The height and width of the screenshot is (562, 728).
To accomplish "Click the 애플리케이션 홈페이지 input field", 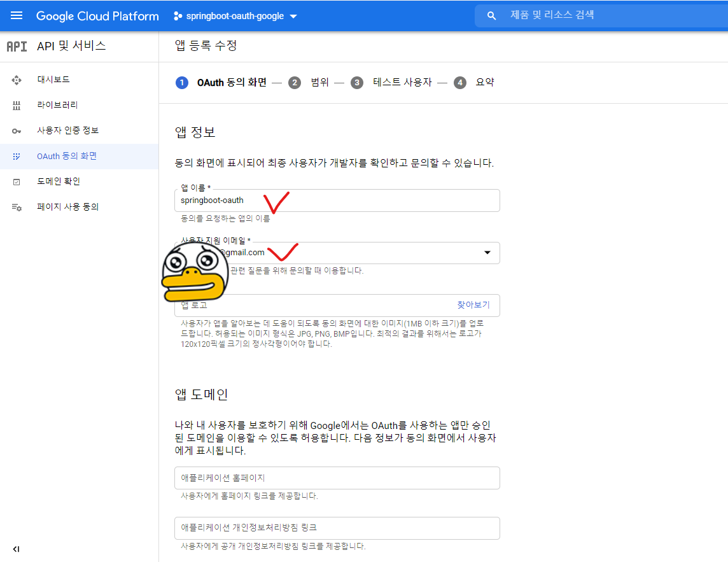I will click(x=337, y=478).
